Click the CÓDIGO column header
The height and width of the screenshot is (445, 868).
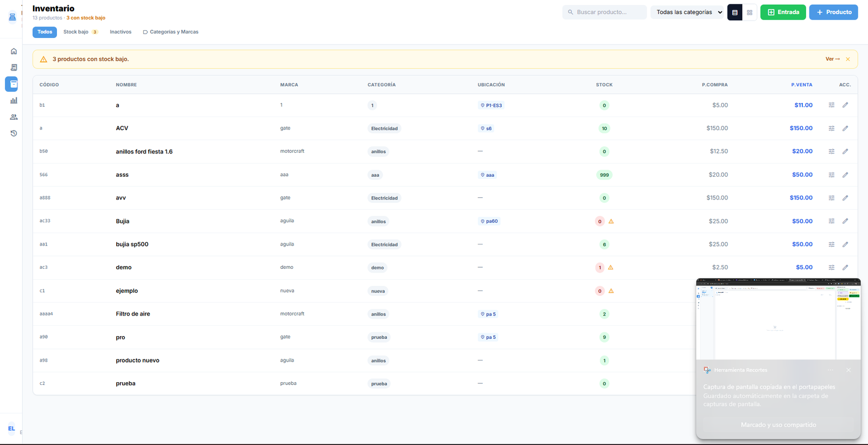(49, 85)
